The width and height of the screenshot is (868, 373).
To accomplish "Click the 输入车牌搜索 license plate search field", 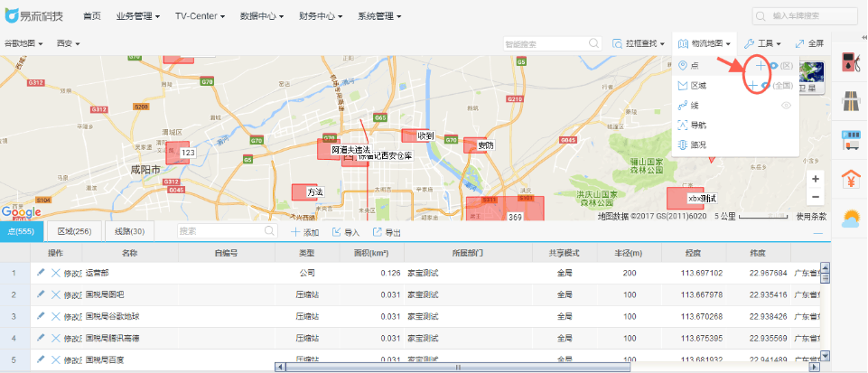I will pos(805,16).
